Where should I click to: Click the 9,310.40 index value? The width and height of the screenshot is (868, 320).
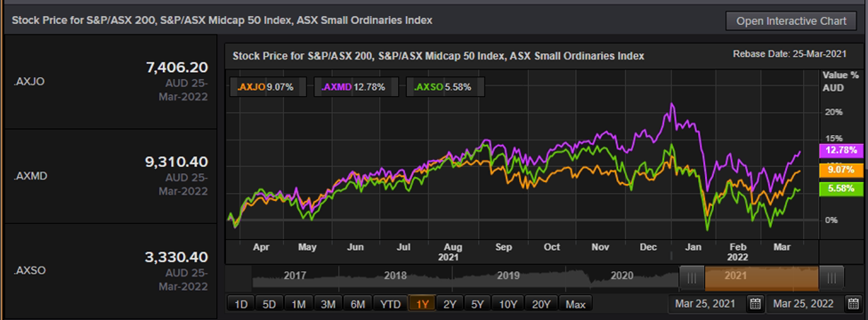click(x=176, y=162)
